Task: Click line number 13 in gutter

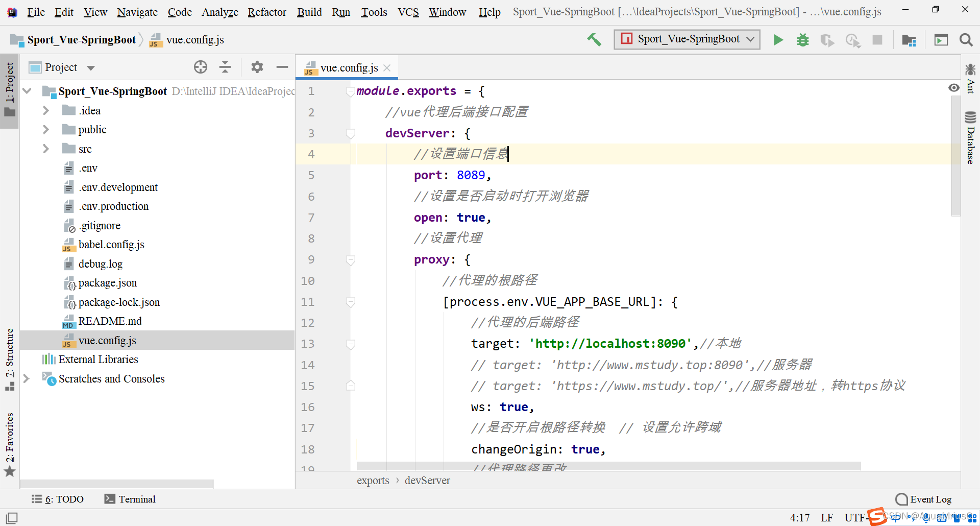Action: pos(308,344)
